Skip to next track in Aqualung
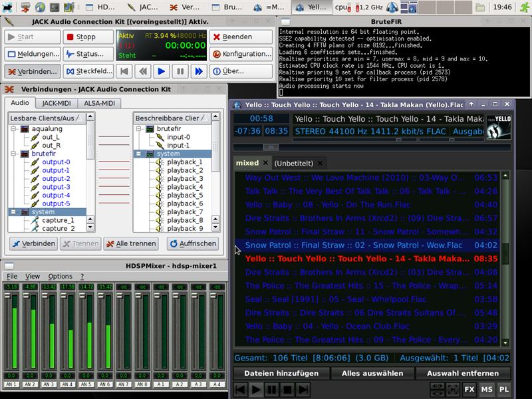The image size is (532, 399). tap(303, 390)
